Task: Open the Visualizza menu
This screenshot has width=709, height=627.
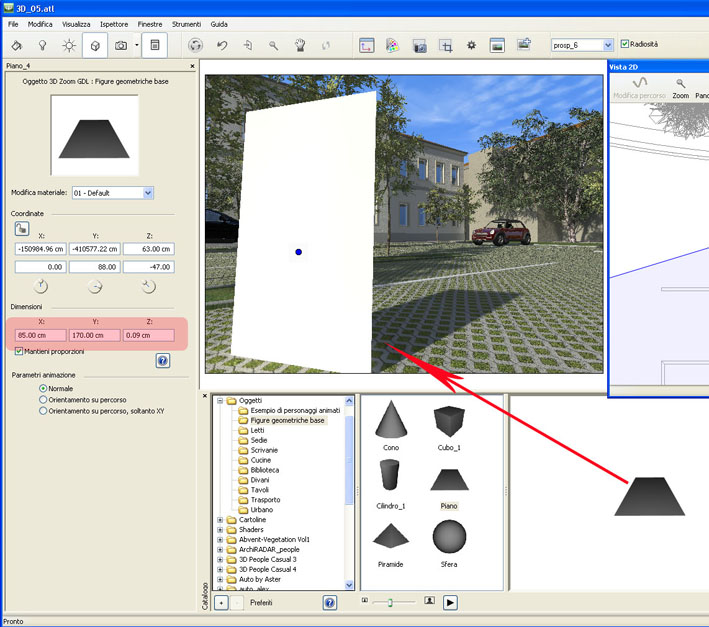Action: click(x=76, y=23)
